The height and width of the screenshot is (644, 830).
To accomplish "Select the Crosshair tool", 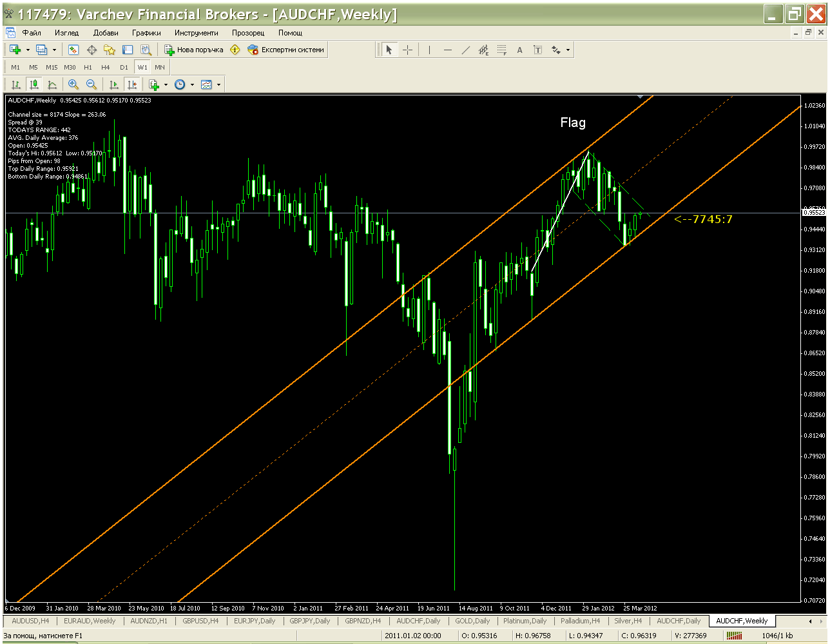I will pyautogui.click(x=408, y=50).
